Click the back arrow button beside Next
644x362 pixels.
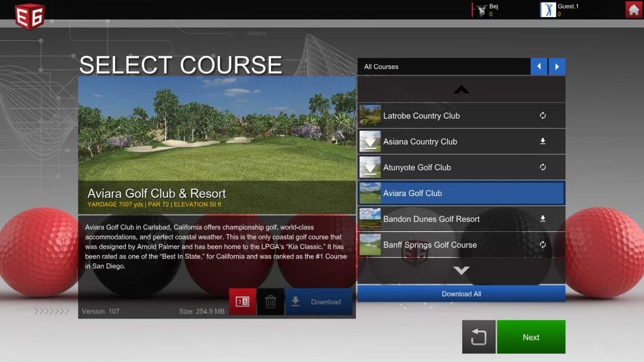(479, 337)
